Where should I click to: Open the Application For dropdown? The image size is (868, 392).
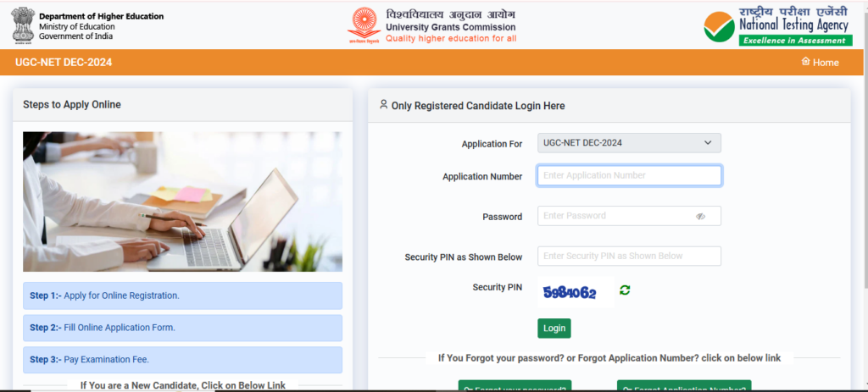(629, 142)
